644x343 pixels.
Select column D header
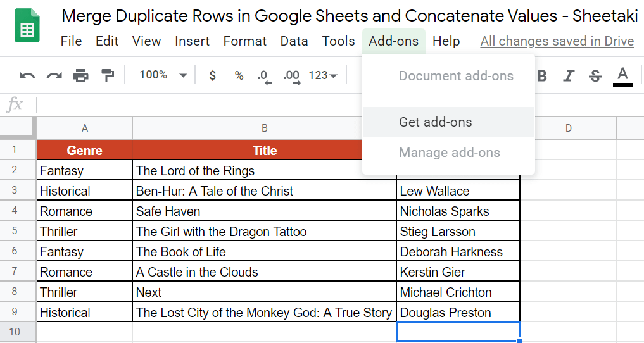click(569, 128)
